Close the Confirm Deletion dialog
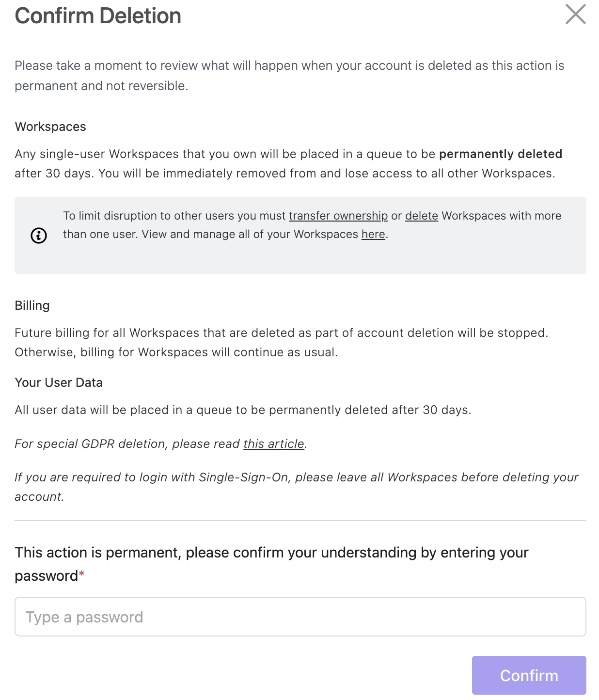The image size is (599, 700). click(x=575, y=14)
